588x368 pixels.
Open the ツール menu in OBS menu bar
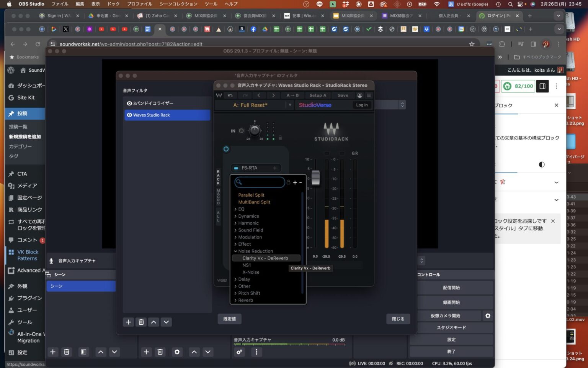(x=211, y=4)
